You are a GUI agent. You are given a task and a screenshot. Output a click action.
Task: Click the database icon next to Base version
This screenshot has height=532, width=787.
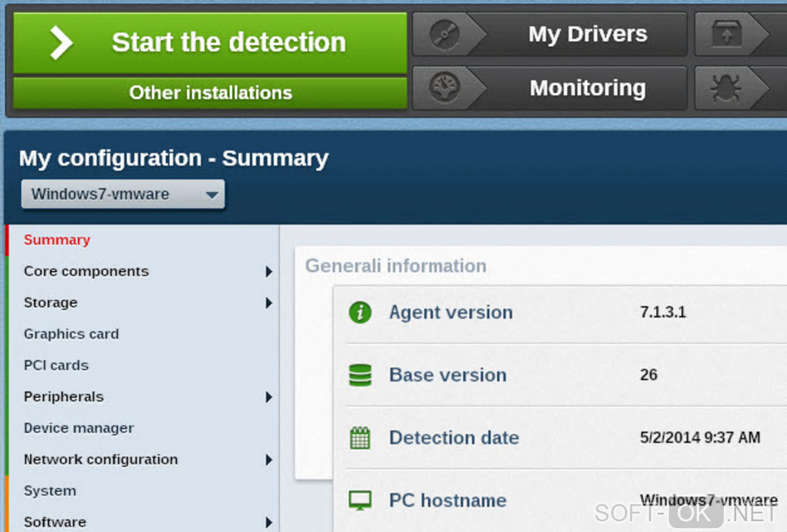360,375
